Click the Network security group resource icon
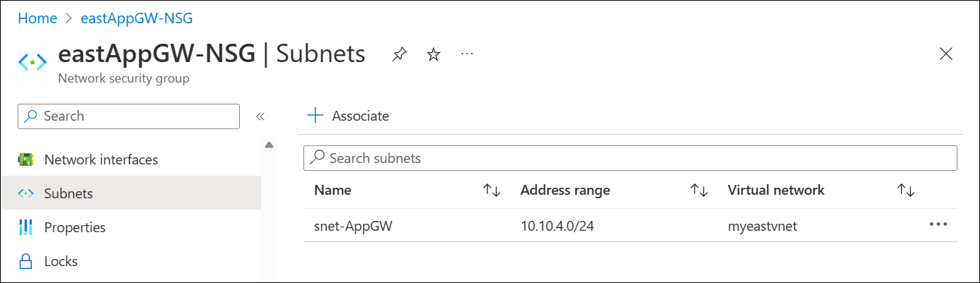The height and width of the screenshot is (283, 980). (32, 62)
